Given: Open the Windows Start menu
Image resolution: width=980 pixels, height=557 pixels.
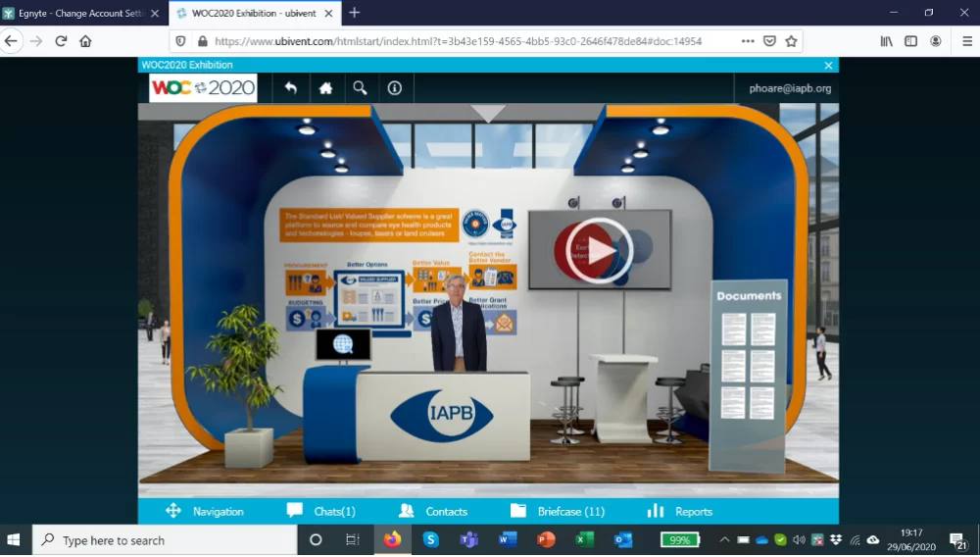Looking at the screenshot, I should [x=13, y=540].
